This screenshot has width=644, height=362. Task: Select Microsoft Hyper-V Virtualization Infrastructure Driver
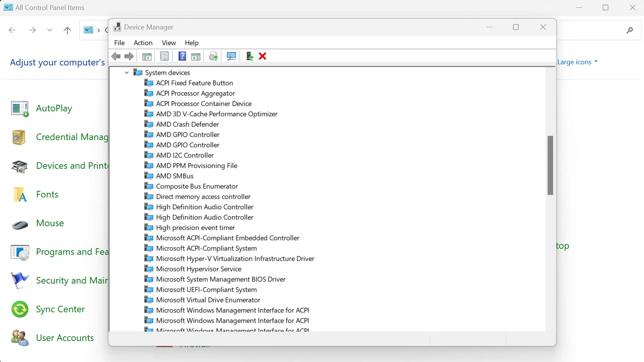[x=235, y=258]
